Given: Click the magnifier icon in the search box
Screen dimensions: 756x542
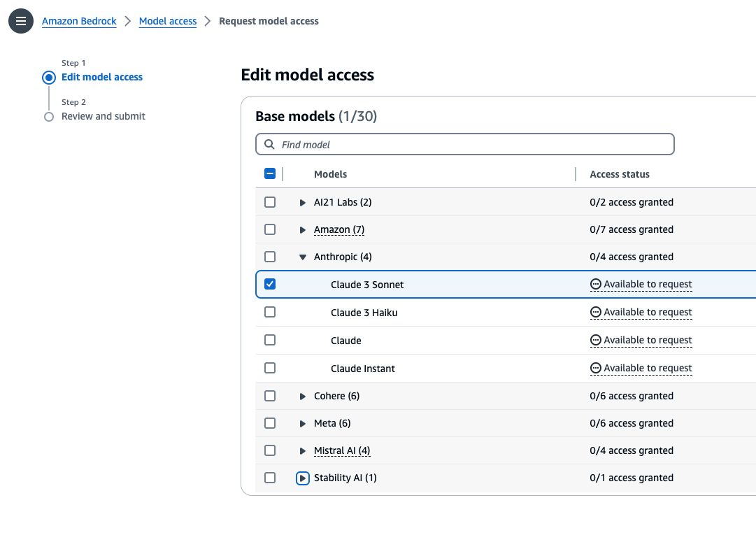Looking at the screenshot, I should [x=269, y=144].
